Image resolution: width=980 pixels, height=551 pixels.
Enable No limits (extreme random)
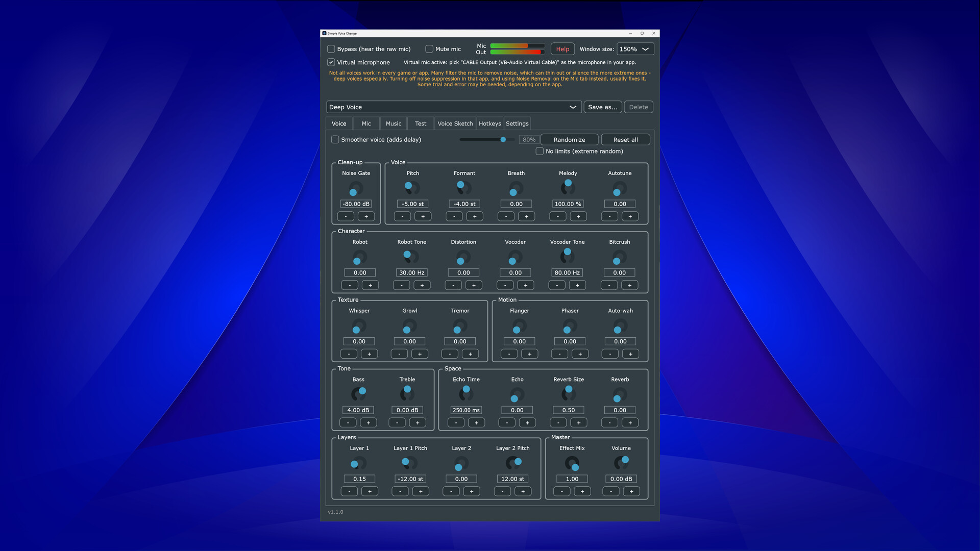[x=540, y=151]
